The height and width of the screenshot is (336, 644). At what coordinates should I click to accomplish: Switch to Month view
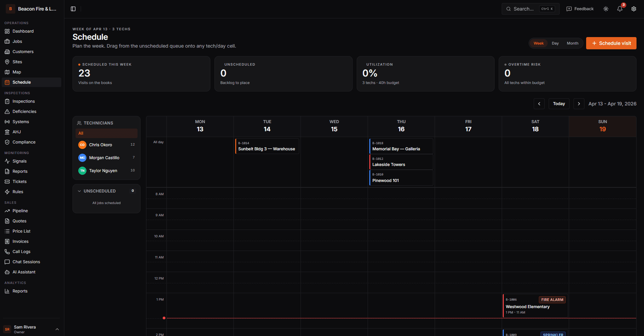(x=572, y=43)
